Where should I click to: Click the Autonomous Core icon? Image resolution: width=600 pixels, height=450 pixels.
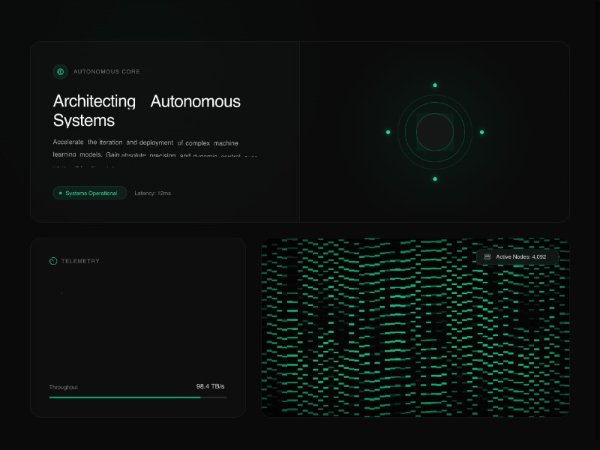(x=60, y=72)
